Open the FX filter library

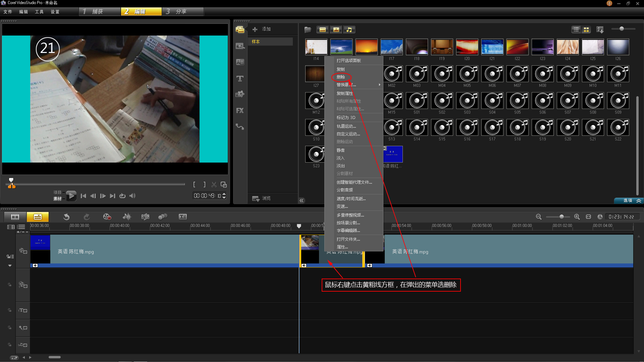(x=240, y=111)
